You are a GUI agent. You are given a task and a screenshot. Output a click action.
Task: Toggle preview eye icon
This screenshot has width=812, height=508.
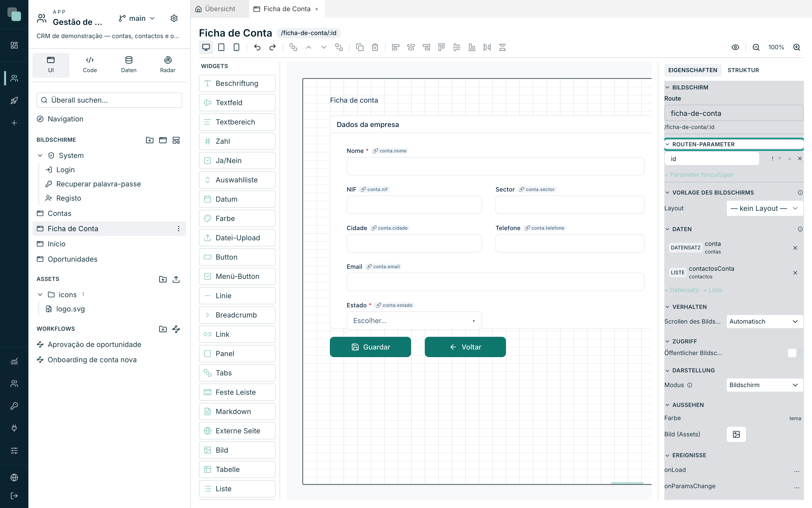pyautogui.click(x=735, y=47)
